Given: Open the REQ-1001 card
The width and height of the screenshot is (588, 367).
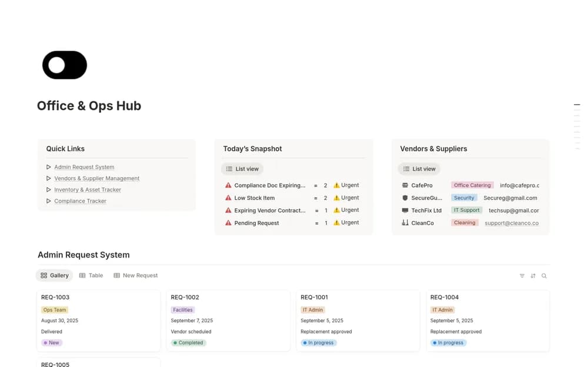Looking at the screenshot, I should pos(358,321).
